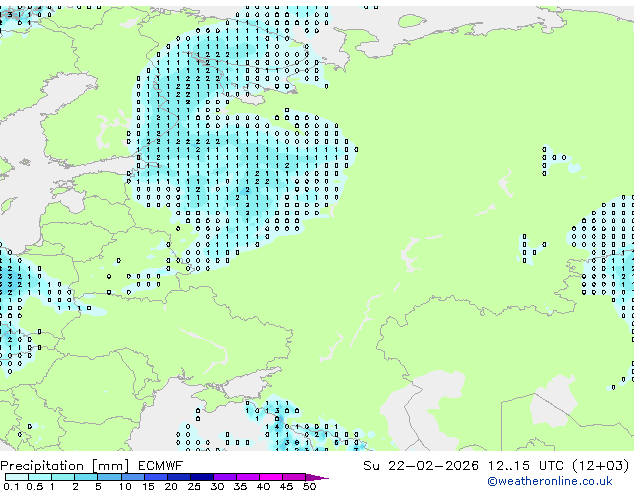Click the "20" legend value label
Image resolution: width=634 pixels, height=490 pixels.
(x=171, y=486)
